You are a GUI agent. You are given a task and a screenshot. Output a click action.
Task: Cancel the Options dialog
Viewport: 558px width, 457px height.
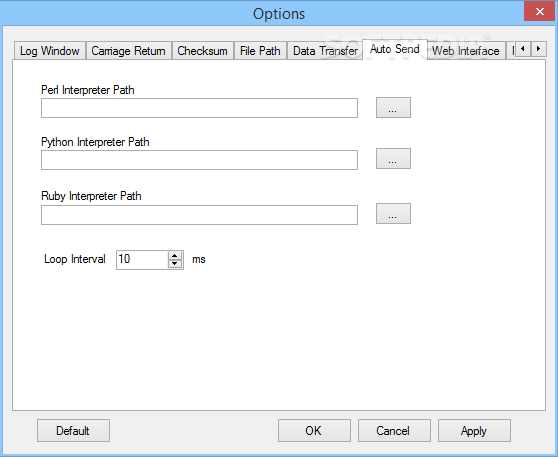[x=394, y=431]
